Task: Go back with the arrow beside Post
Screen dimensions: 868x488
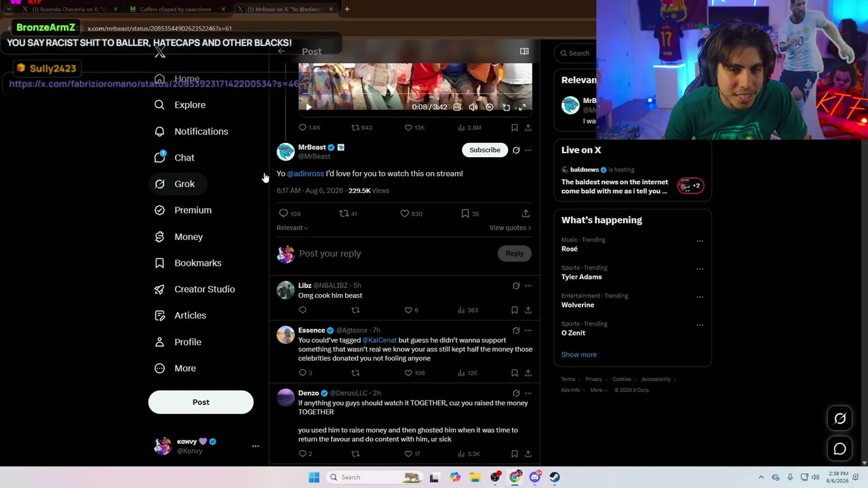Action: coord(281,52)
